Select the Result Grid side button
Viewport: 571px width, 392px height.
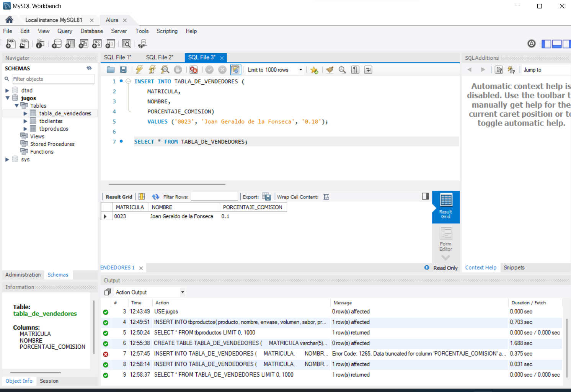(x=446, y=207)
